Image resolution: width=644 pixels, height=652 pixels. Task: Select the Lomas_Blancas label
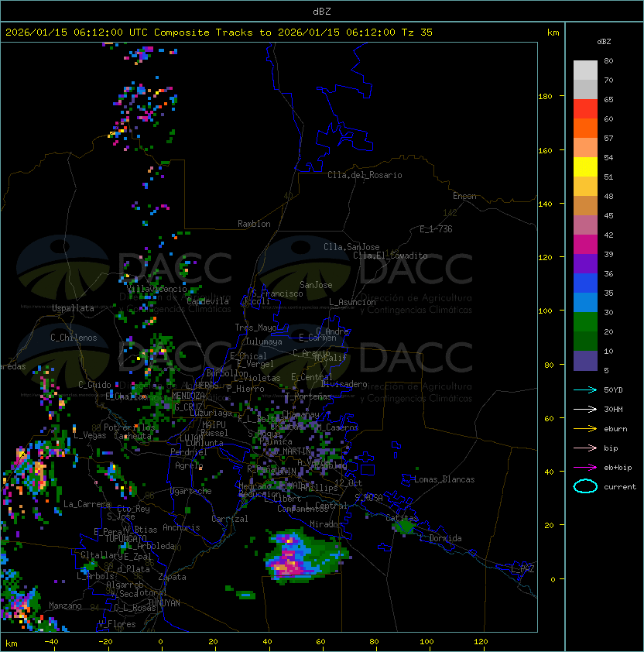click(x=444, y=479)
